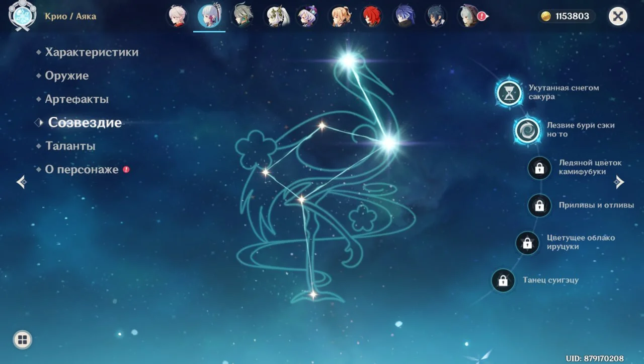Close the character screen with X
Image resolution: width=644 pixels, height=364 pixels.
pos(618,16)
